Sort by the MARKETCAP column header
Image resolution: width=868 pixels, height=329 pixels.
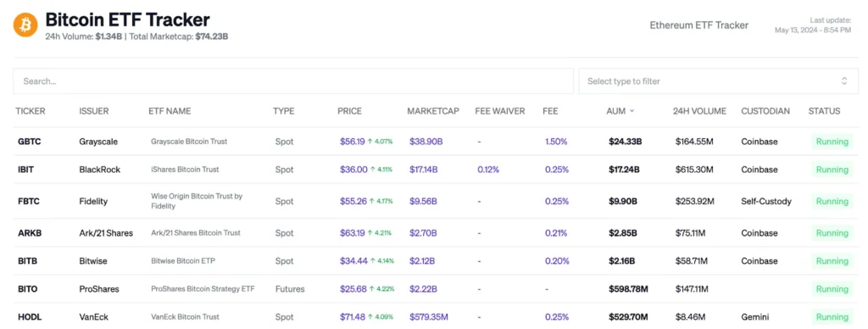[x=433, y=111]
